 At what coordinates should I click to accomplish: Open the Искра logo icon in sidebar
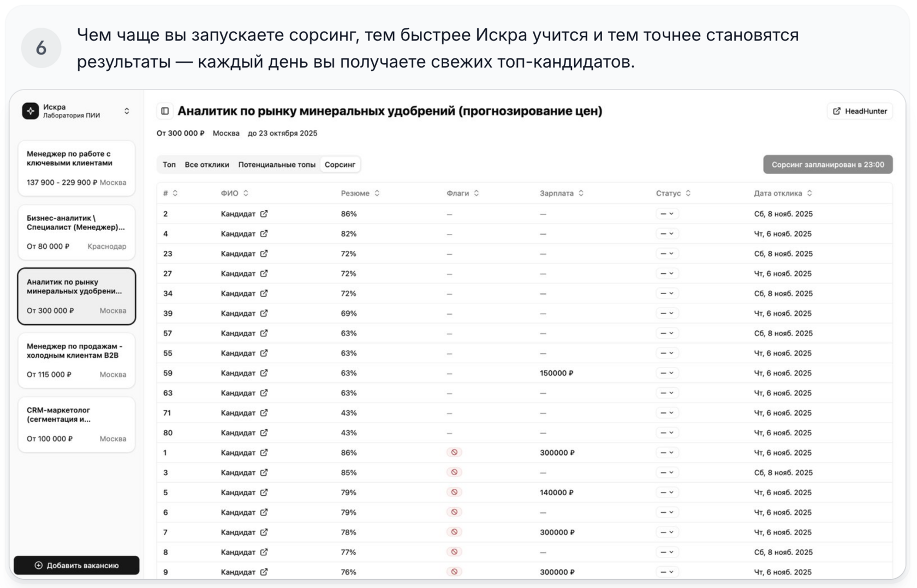coord(31,111)
